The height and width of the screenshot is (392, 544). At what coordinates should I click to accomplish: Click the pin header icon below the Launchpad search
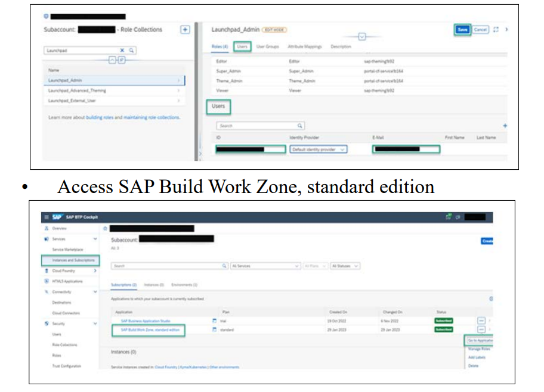(122, 60)
